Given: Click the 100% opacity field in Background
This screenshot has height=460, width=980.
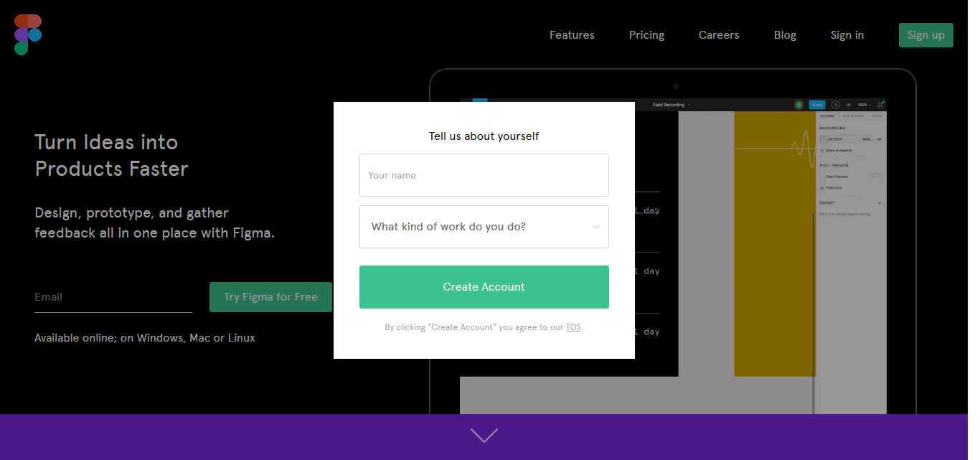Looking at the screenshot, I should (866, 139).
